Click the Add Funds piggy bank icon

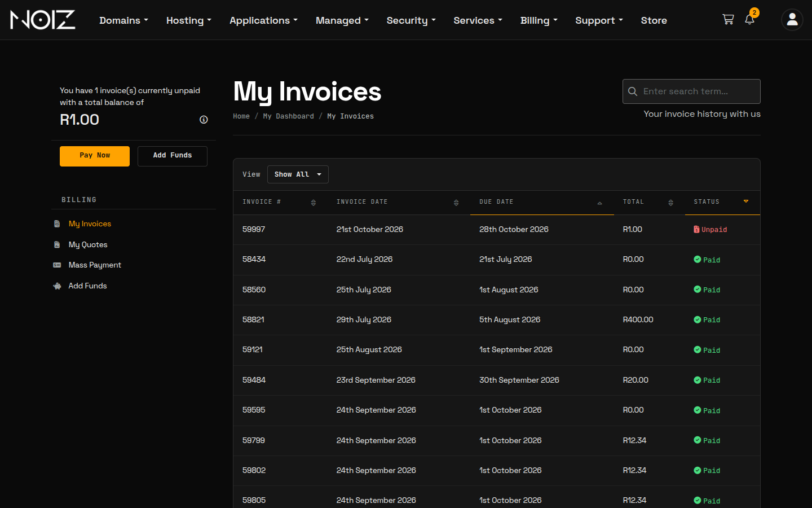point(57,286)
